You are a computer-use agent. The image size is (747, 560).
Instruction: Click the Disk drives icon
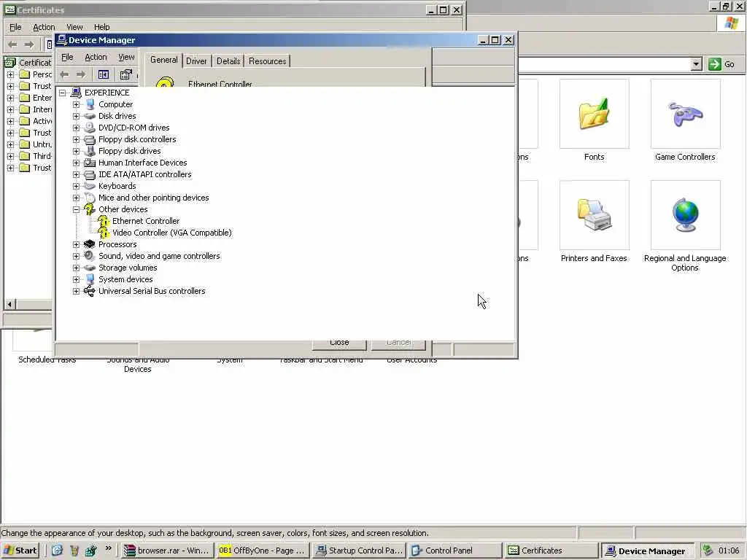pos(90,116)
